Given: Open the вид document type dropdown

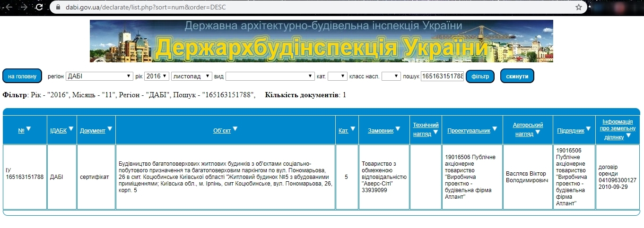Looking at the screenshot, I should pyautogui.click(x=270, y=76).
